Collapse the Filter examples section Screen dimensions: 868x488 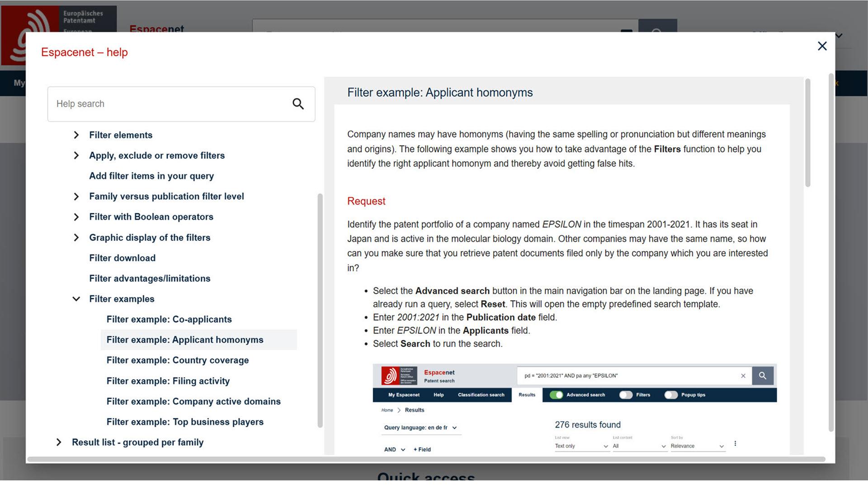click(x=76, y=299)
